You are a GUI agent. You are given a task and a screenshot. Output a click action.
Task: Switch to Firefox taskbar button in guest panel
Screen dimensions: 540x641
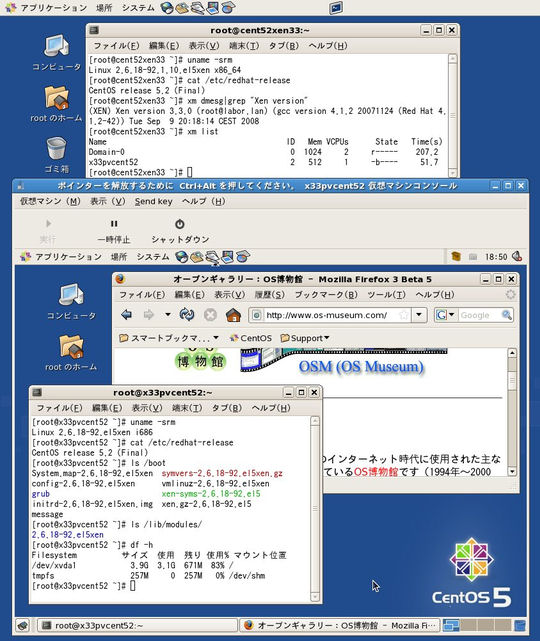coord(340,625)
